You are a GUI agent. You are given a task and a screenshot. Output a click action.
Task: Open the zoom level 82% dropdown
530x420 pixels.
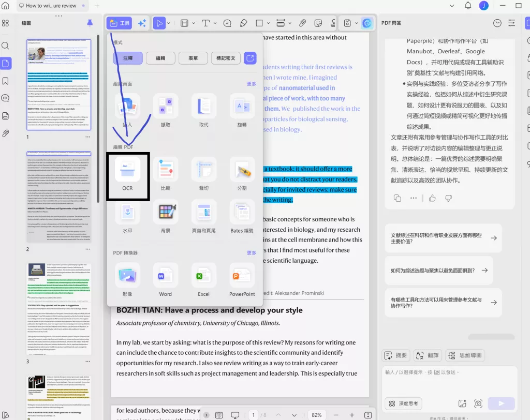coord(317,415)
